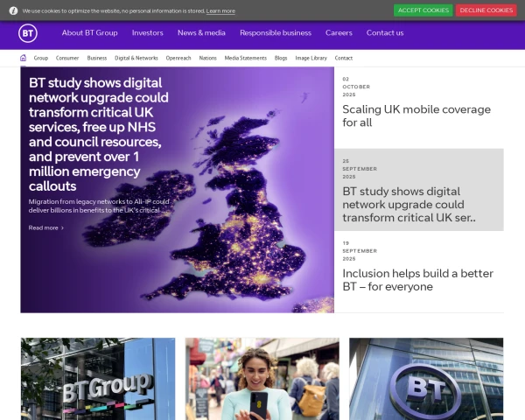Select the Business sub-navigation link
The width and height of the screenshot is (525, 420).
[x=97, y=58]
